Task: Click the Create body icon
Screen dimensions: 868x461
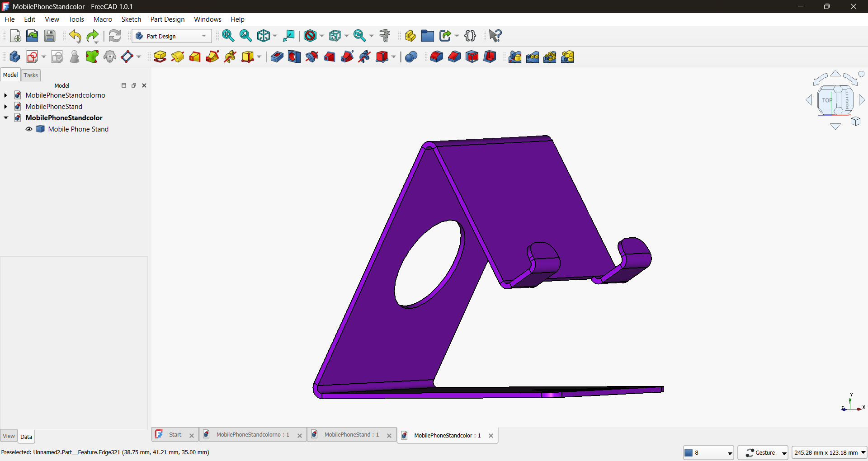Action: click(x=14, y=56)
